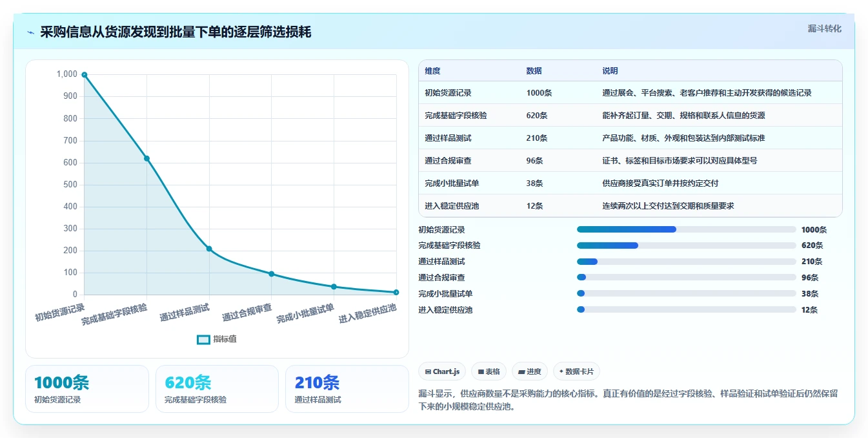Click the chart data point for 完成小批量试单

point(334,286)
